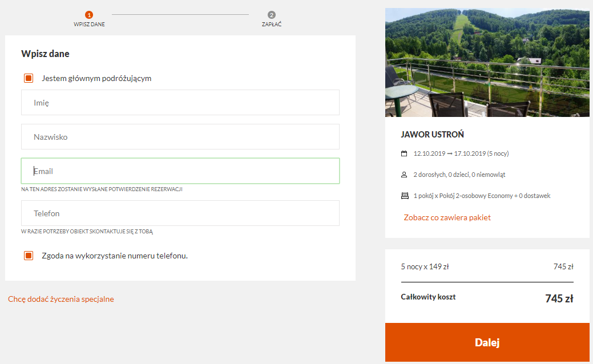Click the person icon beside guest count
This screenshot has height=364, width=593.
(404, 175)
